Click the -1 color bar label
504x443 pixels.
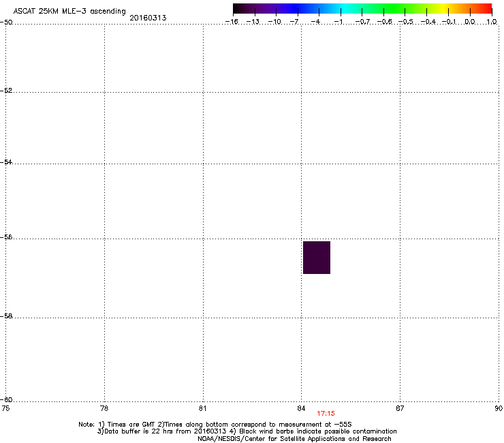coord(338,22)
